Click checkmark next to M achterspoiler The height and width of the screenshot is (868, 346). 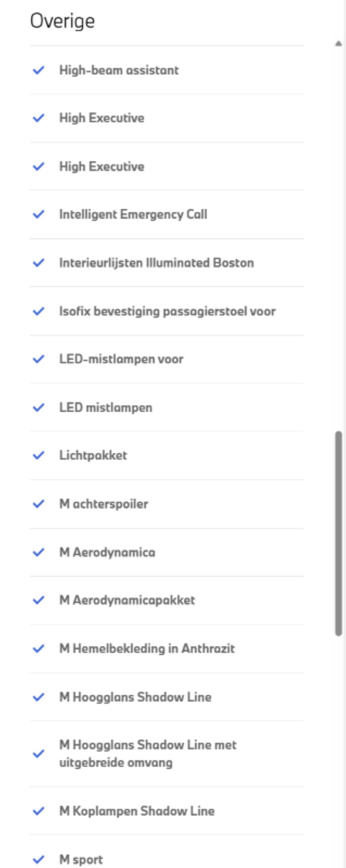point(38,504)
